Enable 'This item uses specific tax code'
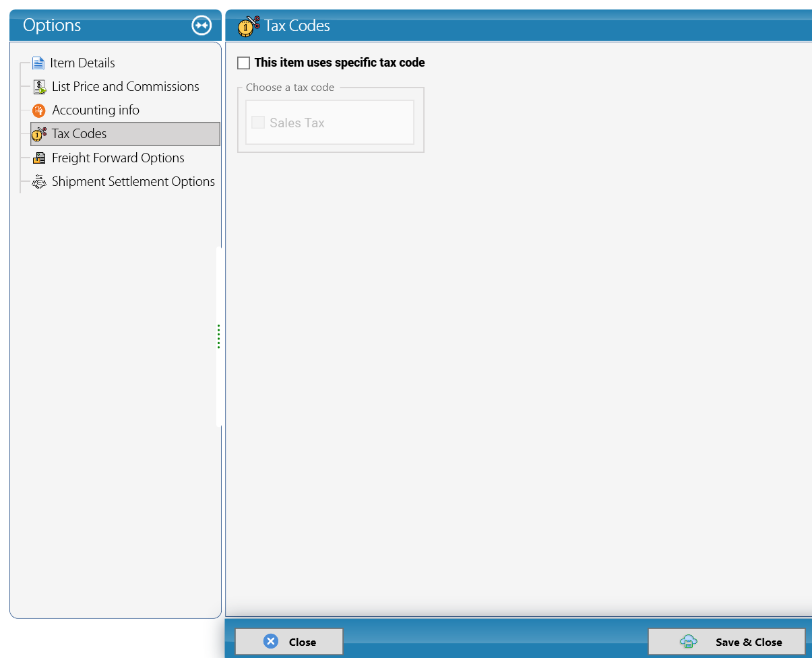This screenshot has height=658, width=812. (x=244, y=63)
